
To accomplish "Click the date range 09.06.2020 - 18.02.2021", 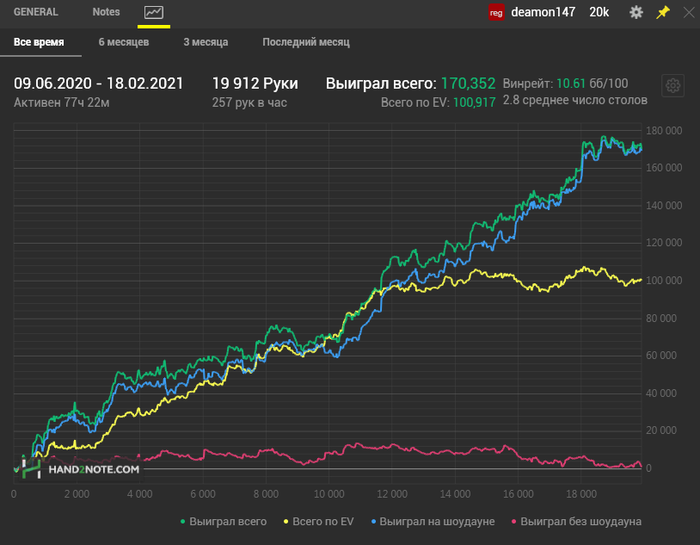I will pos(99,83).
